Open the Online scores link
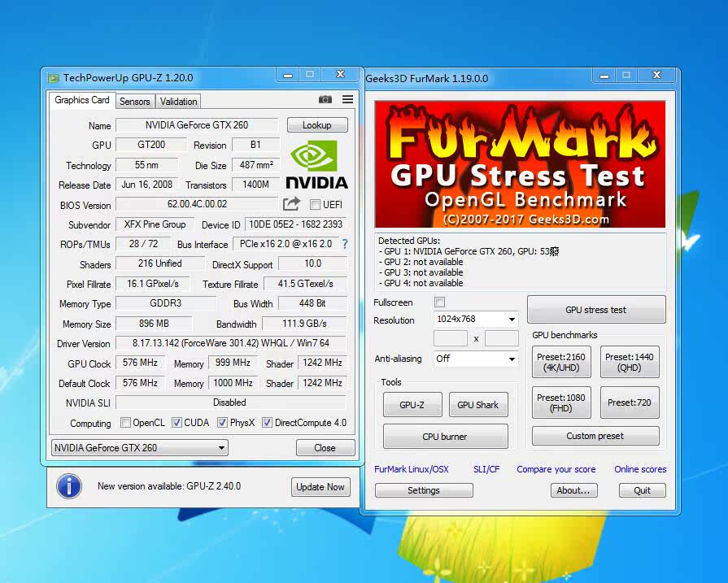The height and width of the screenshot is (583, 728). [x=640, y=469]
